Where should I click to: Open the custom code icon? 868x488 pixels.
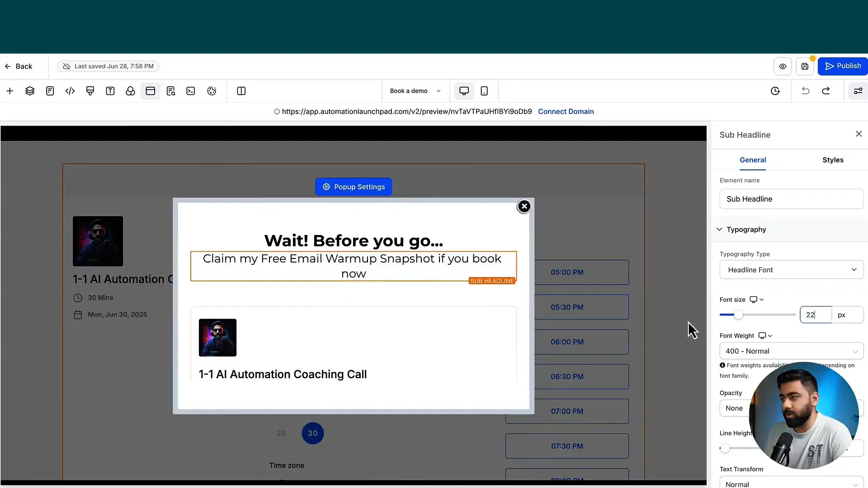click(x=70, y=91)
